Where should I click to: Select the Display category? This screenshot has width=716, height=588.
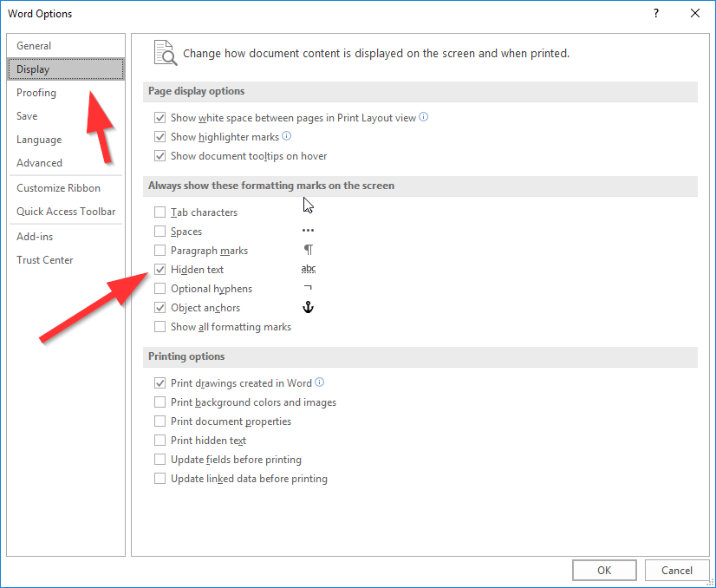point(66,69)
